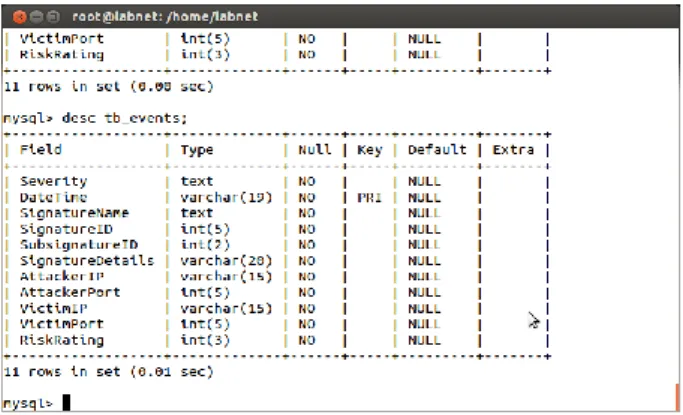Close the terminal window

click(x=20, y=17)
